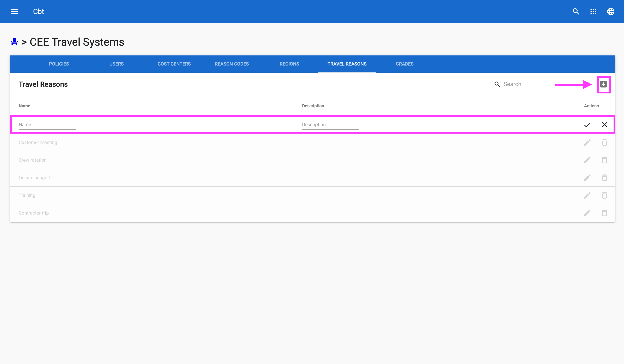Click the Name input in the new row
The width and height of the screenshot is (624, 364).
coord(47,125)
